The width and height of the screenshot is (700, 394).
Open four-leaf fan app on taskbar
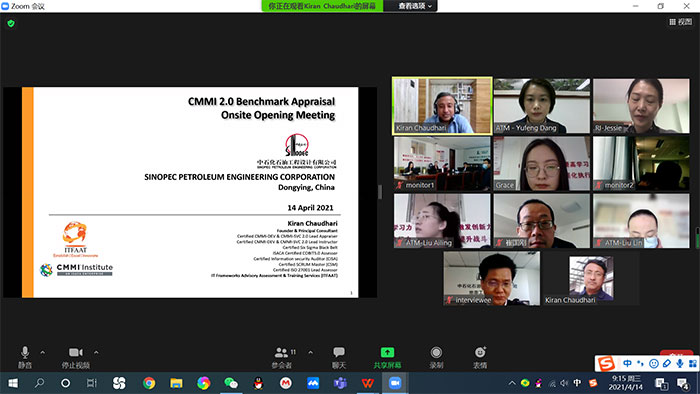click(x=119, y=383)
